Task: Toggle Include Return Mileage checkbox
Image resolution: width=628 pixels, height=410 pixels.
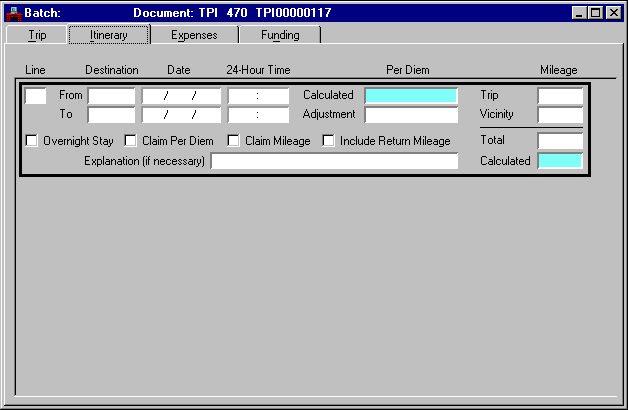Action: point(328,141)
